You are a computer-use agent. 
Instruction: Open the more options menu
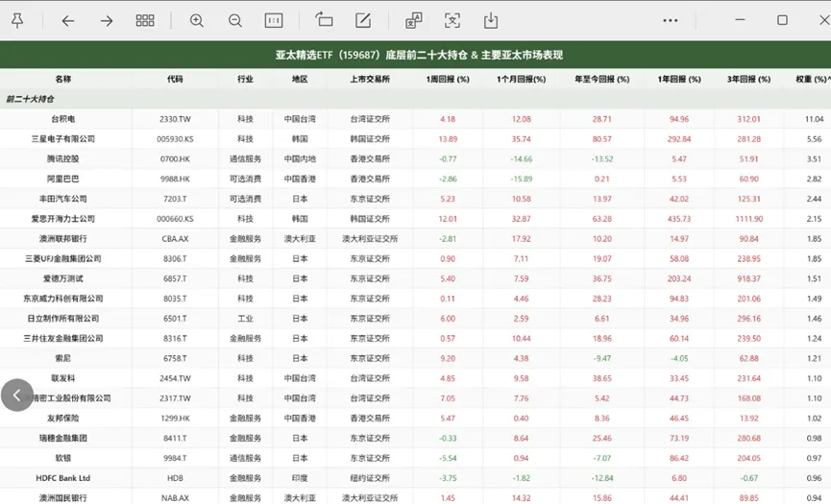pos(671,21)
